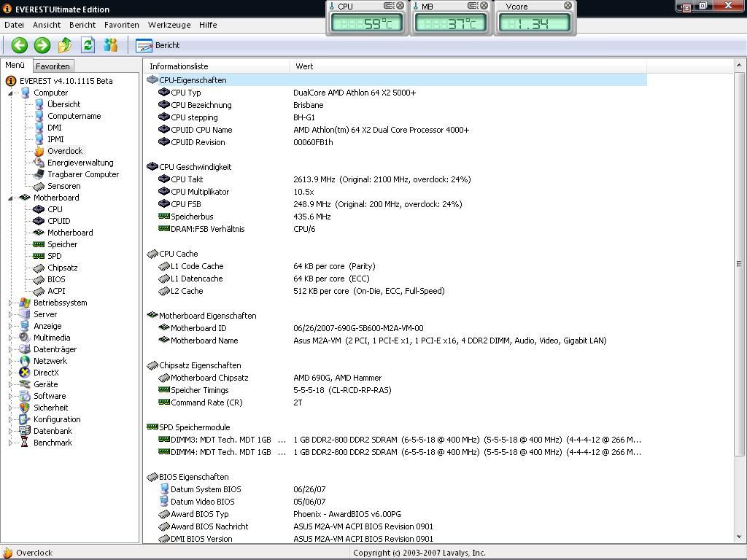Open the Ansicht menu
Image resolution: width=747 pixels, height=560 pixels.
tap(47, 25)
